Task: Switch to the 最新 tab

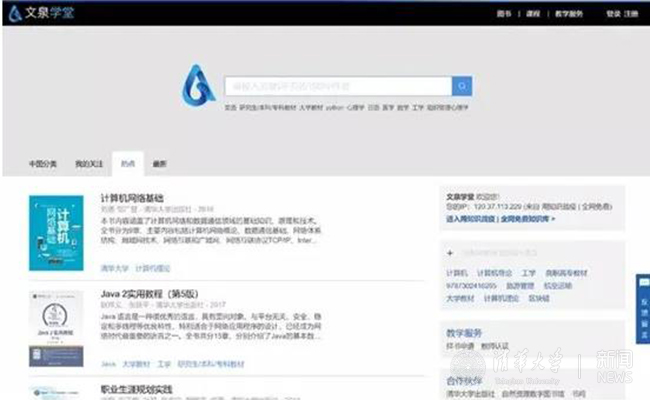Action: (159, 163)
